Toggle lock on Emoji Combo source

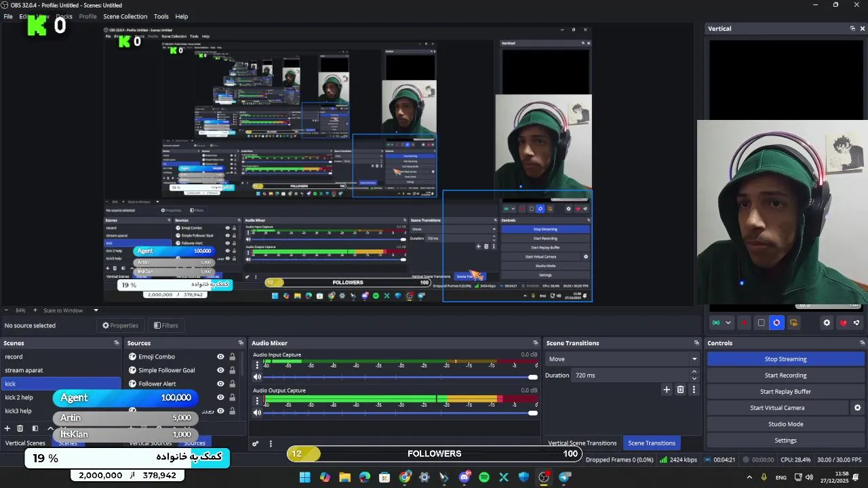coord(232,357)
